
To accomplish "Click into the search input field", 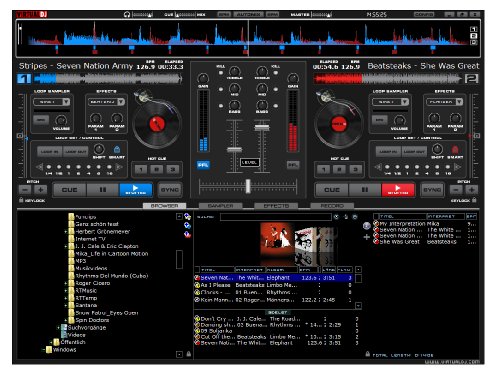I will 276,217.
